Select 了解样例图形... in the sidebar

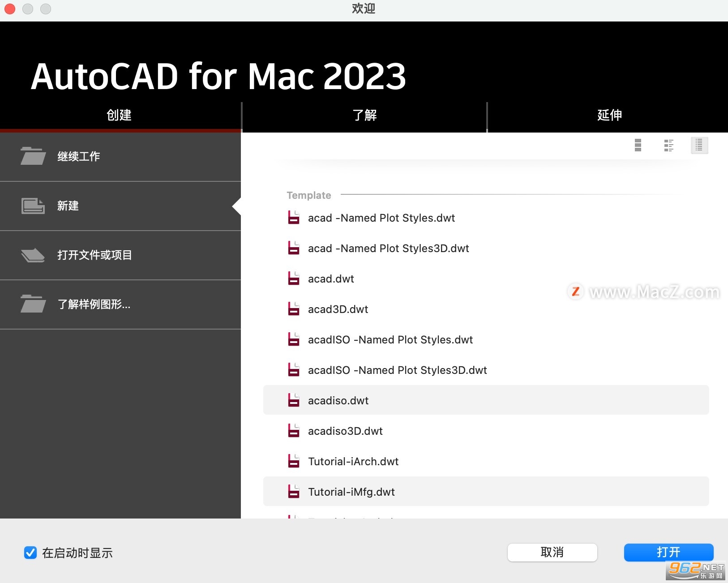click(x=120, y=304)
